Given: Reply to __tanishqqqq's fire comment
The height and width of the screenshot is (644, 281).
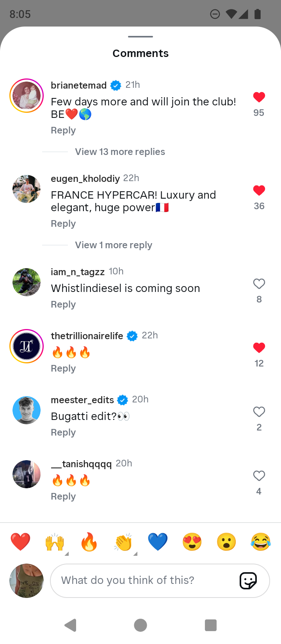Looking at the screenshot, I should 63,496.
